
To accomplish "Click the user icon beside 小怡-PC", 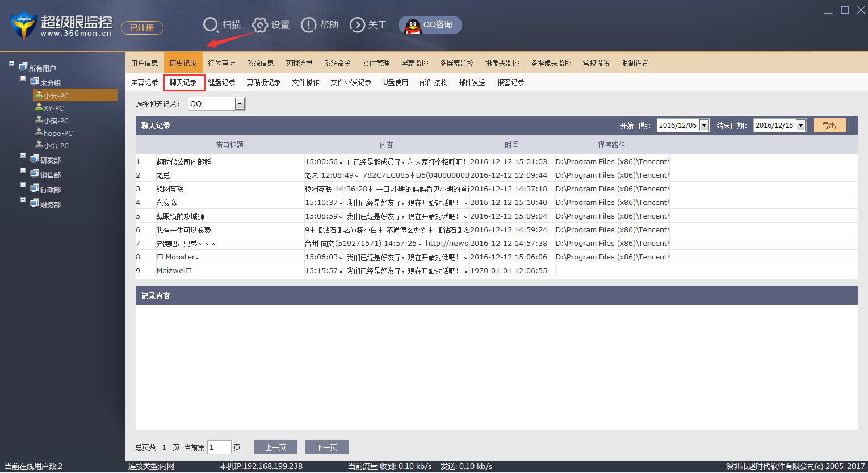I will point(39,144).
